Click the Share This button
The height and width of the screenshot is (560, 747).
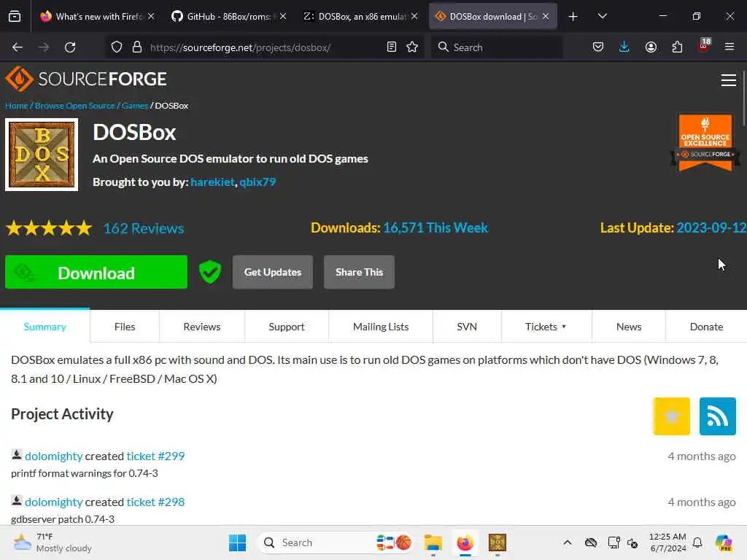(x=359, y=272)
